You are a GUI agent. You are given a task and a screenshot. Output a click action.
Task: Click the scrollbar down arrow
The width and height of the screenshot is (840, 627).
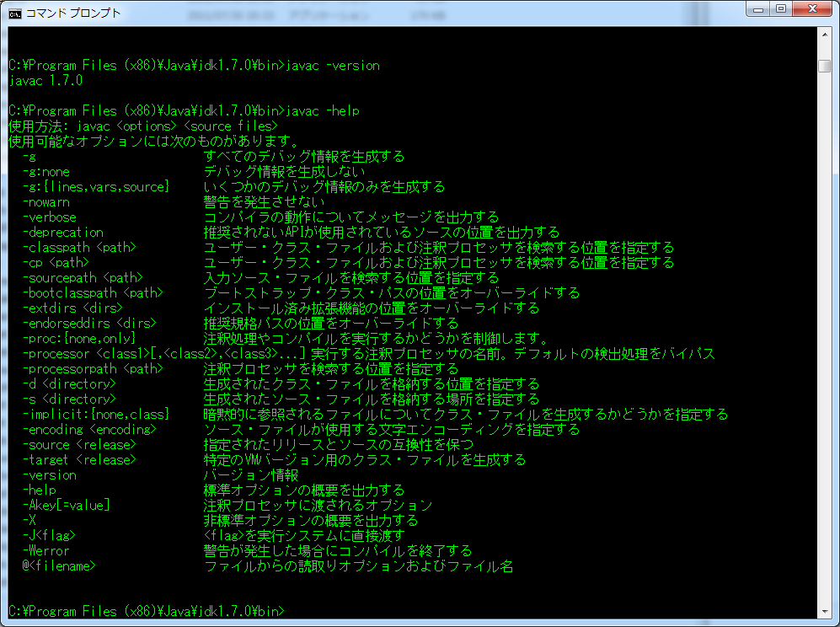tap(824, 611)
